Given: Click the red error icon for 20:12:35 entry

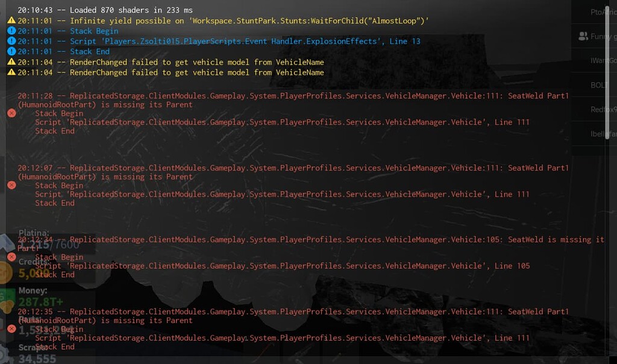Looking at the screenshot, I should (x=11, y=328).
